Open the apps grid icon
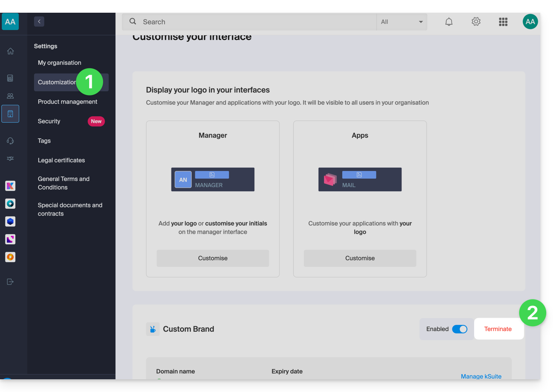The height and width of the screenshot is (392, 553). pos(503,22)
